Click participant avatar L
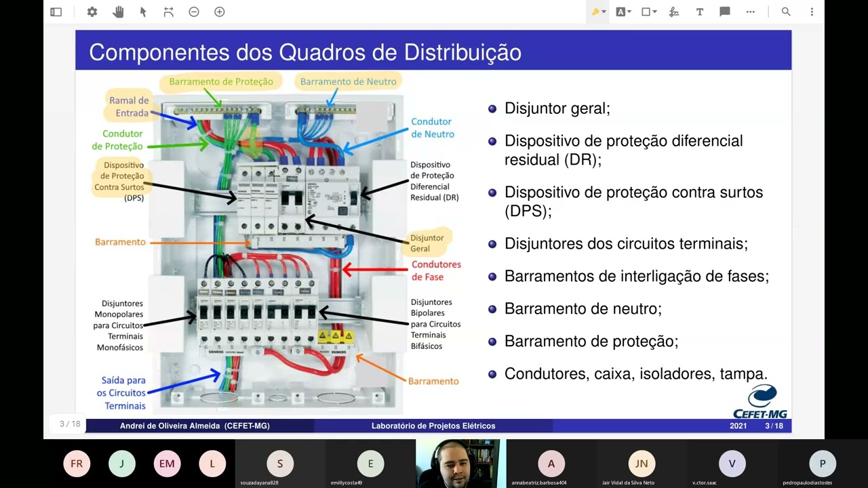868x488 pixels. click(212, 464)
